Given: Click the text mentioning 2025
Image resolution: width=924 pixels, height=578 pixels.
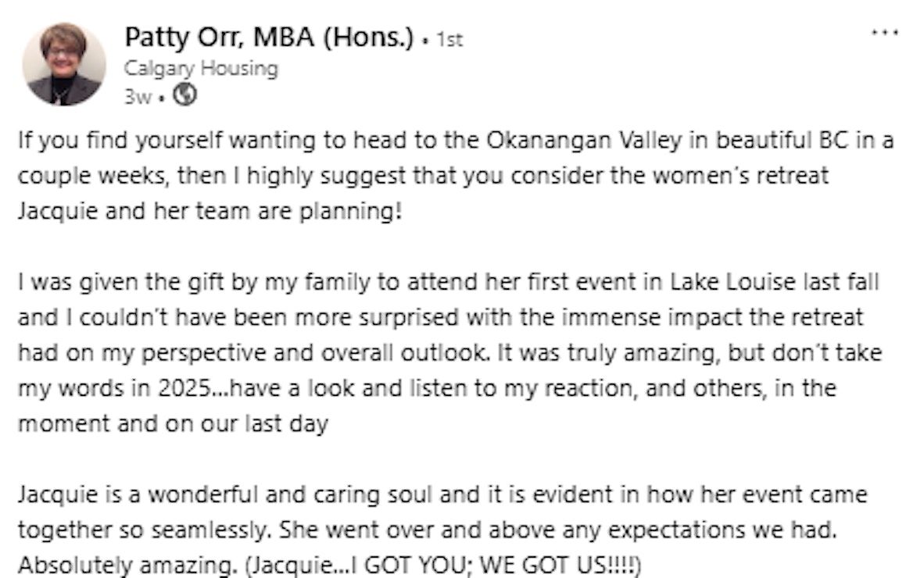Looking at the screenshot, I should 177,388.
